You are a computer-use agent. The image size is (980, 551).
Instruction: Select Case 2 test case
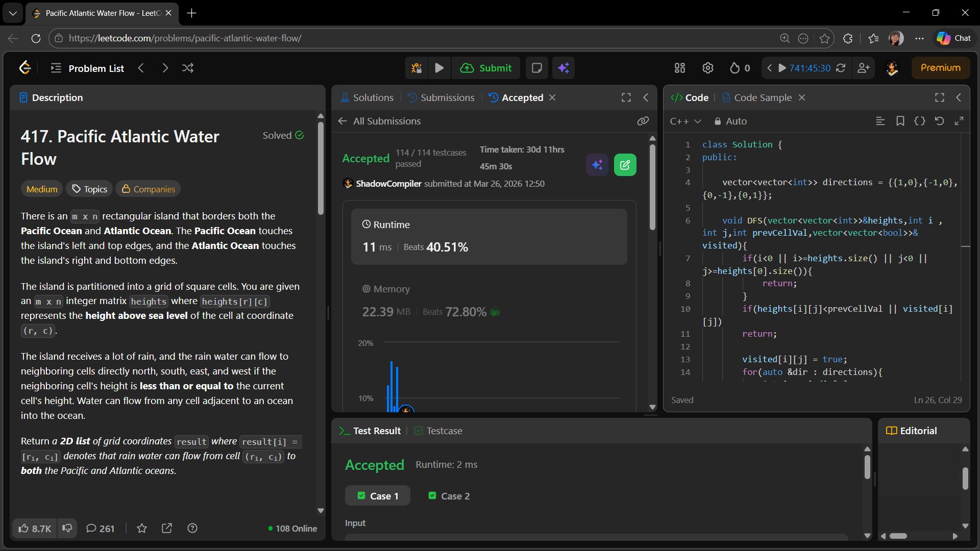(449, 496)
